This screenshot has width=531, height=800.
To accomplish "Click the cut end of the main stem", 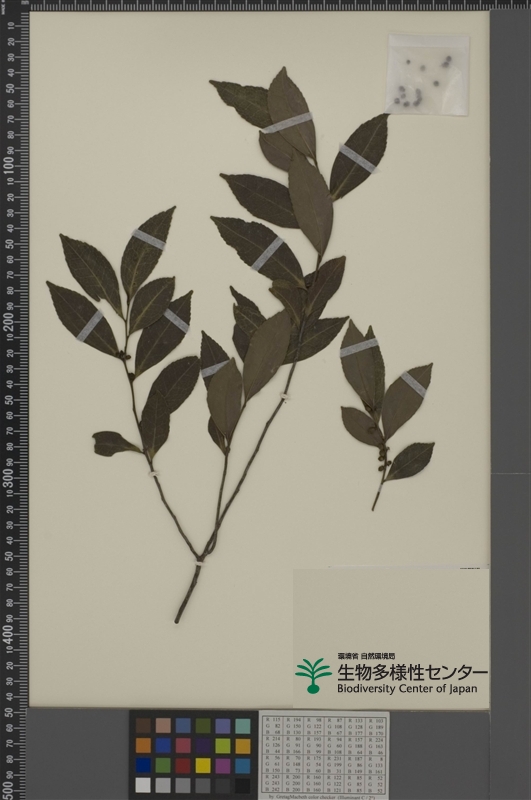I will [177, 620].
